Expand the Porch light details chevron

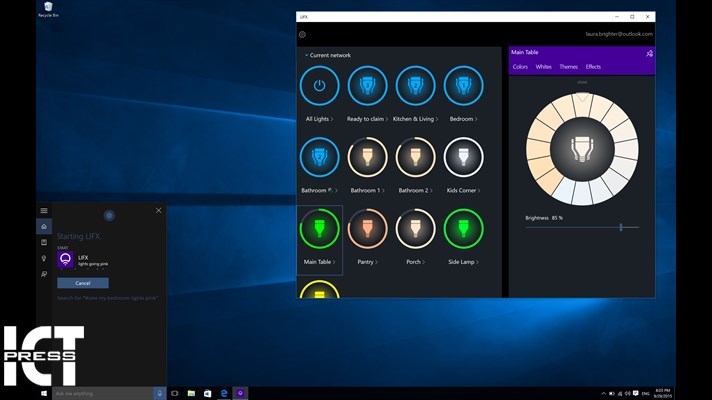coord(424,262)
